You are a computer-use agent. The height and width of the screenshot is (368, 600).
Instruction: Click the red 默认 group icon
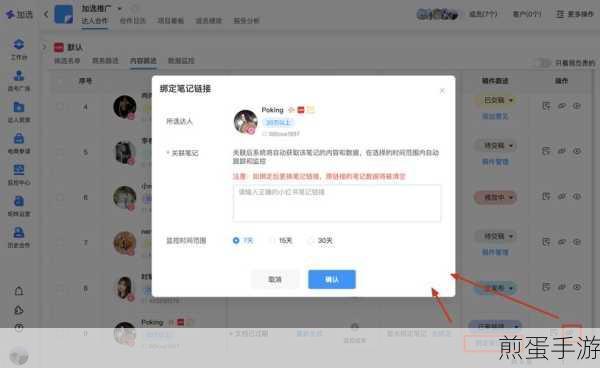click(59, 47)
